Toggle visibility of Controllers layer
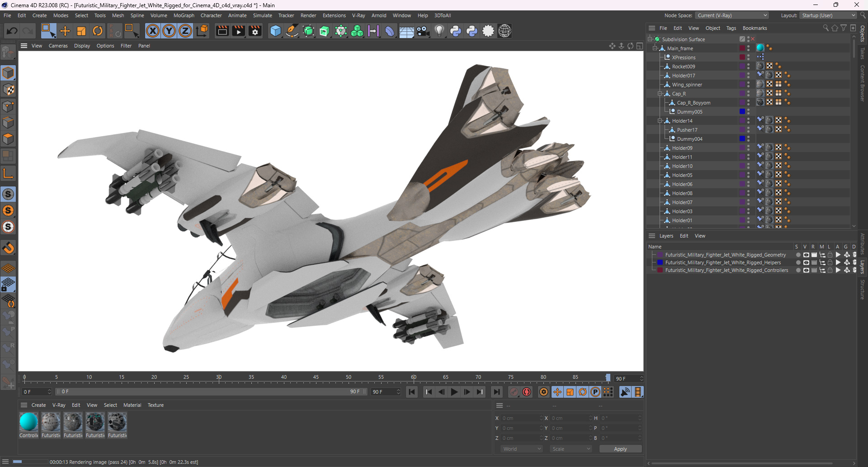Screen dimensions: 868x467 (x=806, y=270)
